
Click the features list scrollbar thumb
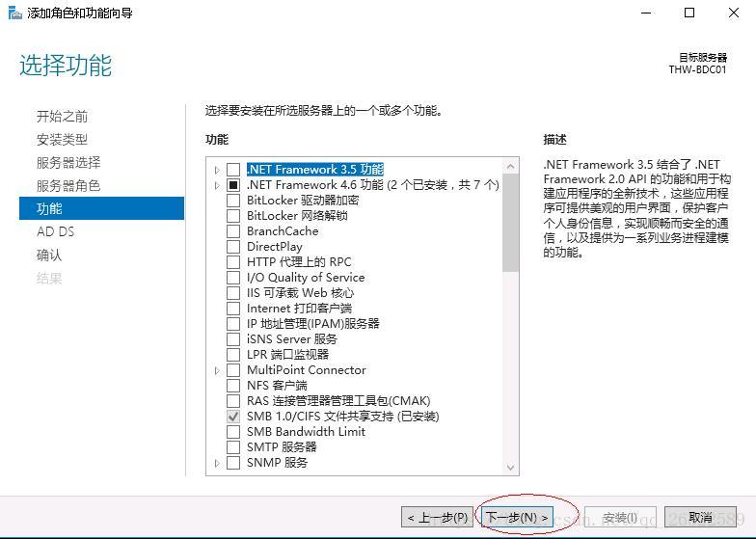(x=511, y=223)
